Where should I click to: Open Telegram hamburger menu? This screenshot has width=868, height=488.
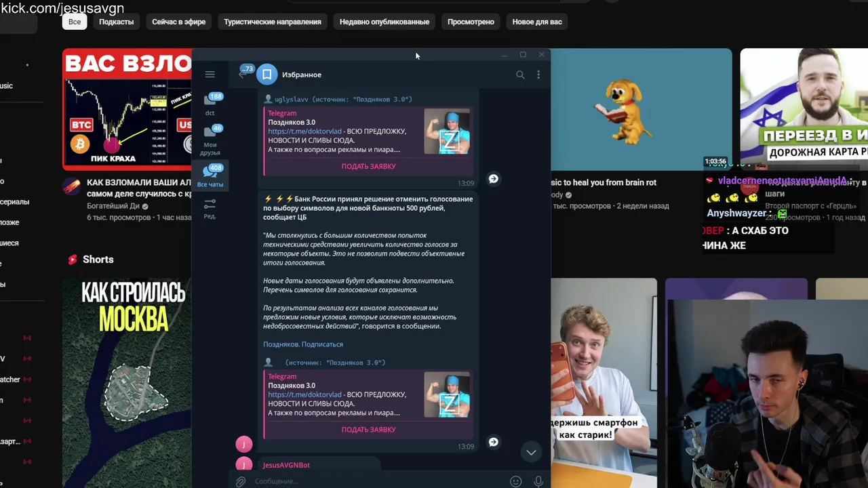point(210,75)
